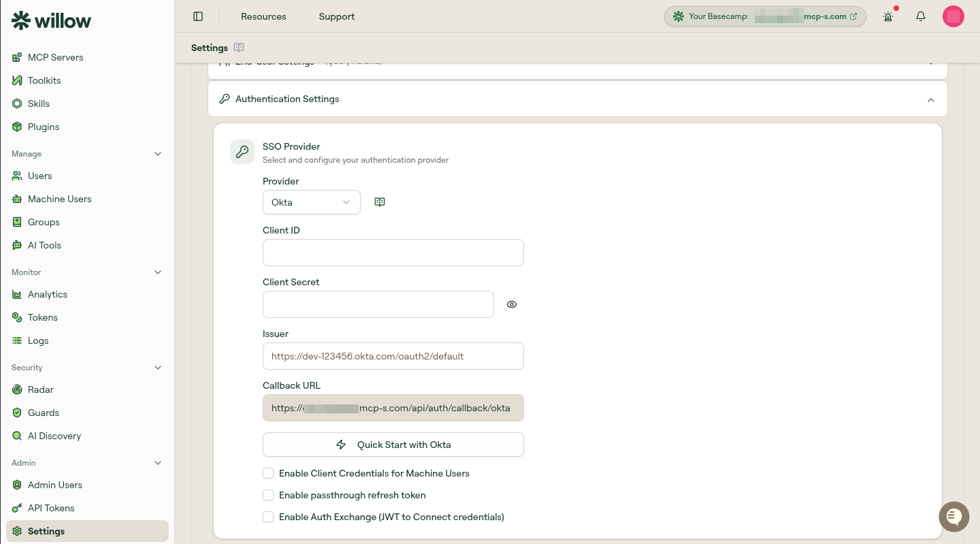This screenshot has width=980, height=544.
Task: Click the SSO Provider key icon
Action: point(242,152)
